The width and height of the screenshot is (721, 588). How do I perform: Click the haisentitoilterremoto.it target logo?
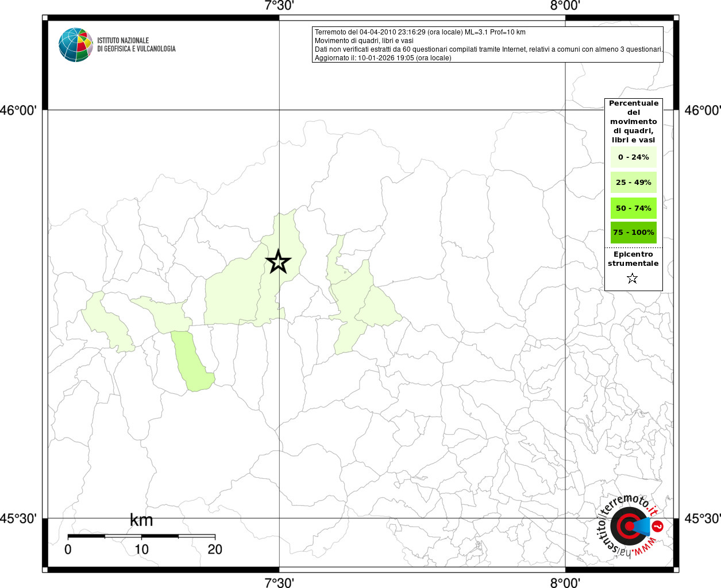coord(631,527)
